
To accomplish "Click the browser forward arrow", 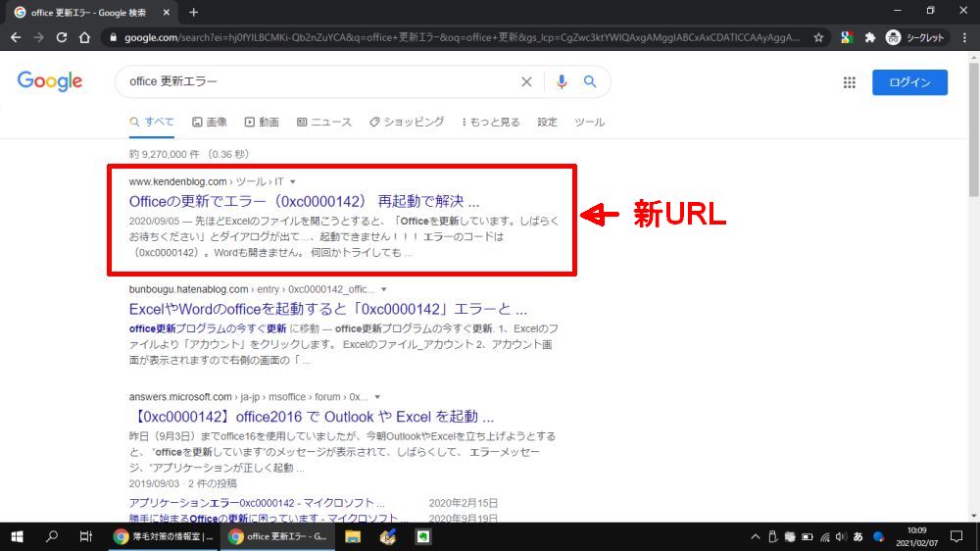I will (x=39, y=37).
